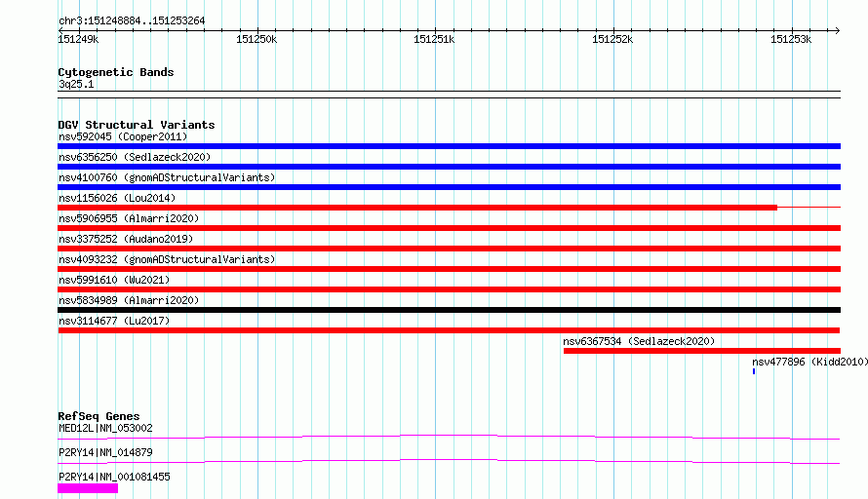This screenshot has width=868, height=499.
Task: Open the nsv3375252 (Audano2019) label
Action: (x=126, y=239)
